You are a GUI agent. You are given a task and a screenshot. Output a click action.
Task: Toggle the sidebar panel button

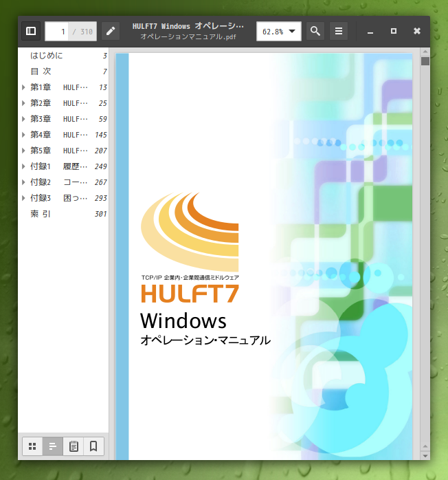(x=31, y=31)
